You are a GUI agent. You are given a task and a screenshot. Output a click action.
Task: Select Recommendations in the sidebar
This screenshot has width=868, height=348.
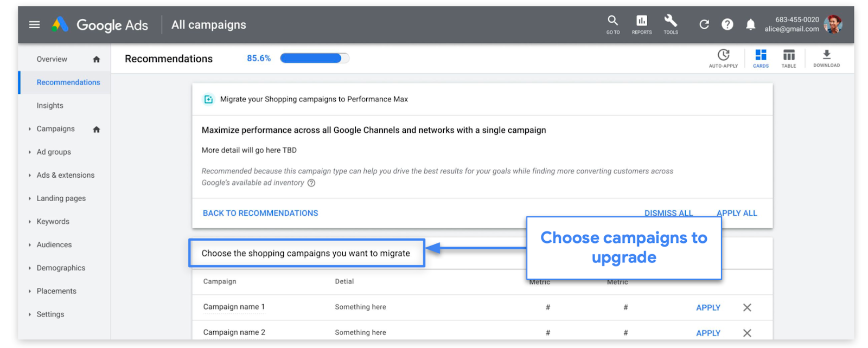tap(68, 82)
